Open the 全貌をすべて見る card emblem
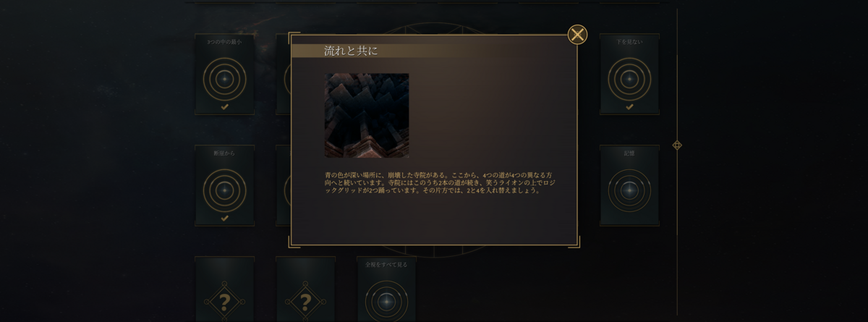This screenshot has width=868, height=322. point(386,300)
